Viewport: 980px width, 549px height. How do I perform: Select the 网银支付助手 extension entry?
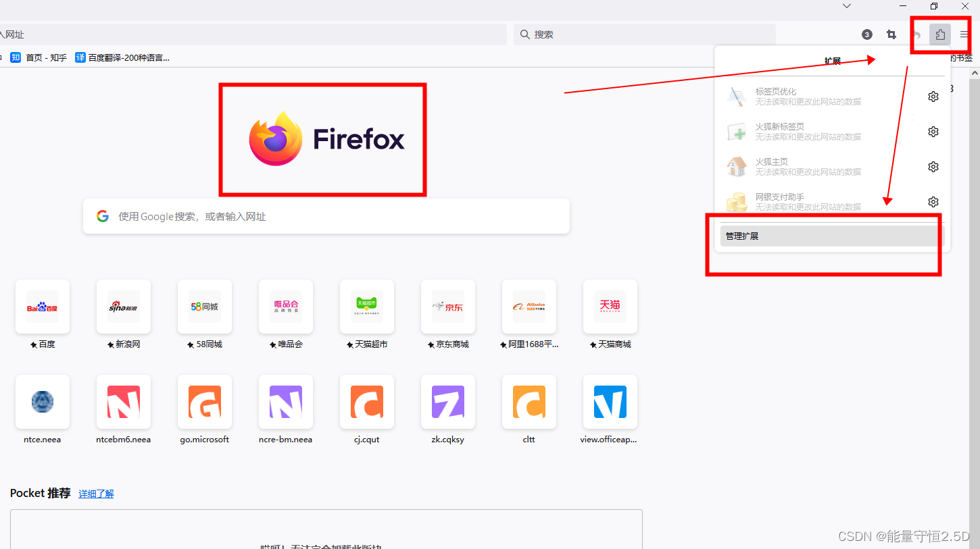[x=820, y=202]
